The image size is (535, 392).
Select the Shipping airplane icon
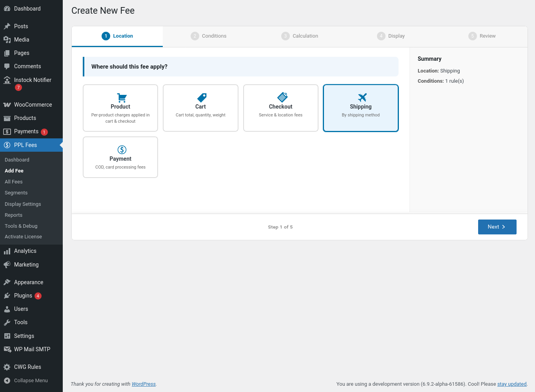pos(362,97)
